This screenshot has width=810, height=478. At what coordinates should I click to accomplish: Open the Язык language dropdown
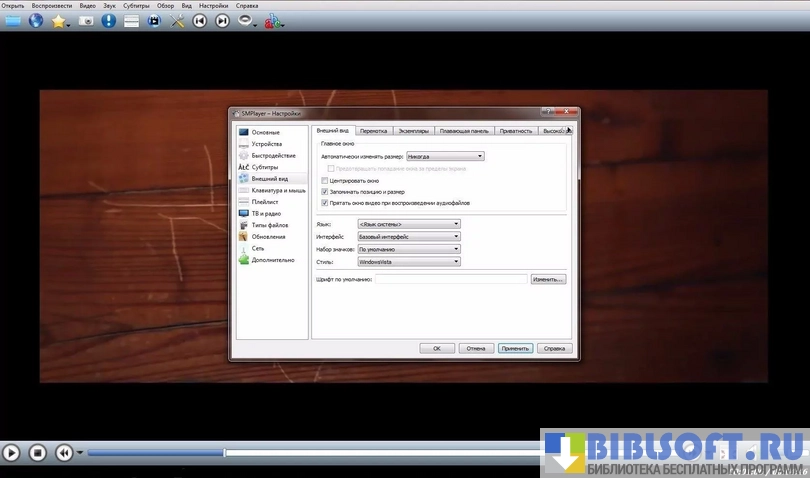click(409, 224)
